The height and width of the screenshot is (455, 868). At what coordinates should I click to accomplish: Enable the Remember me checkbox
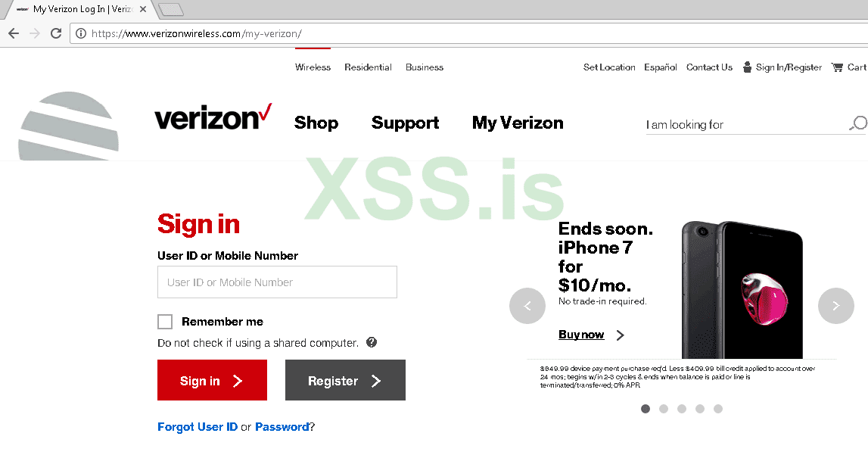click(165, 322)
